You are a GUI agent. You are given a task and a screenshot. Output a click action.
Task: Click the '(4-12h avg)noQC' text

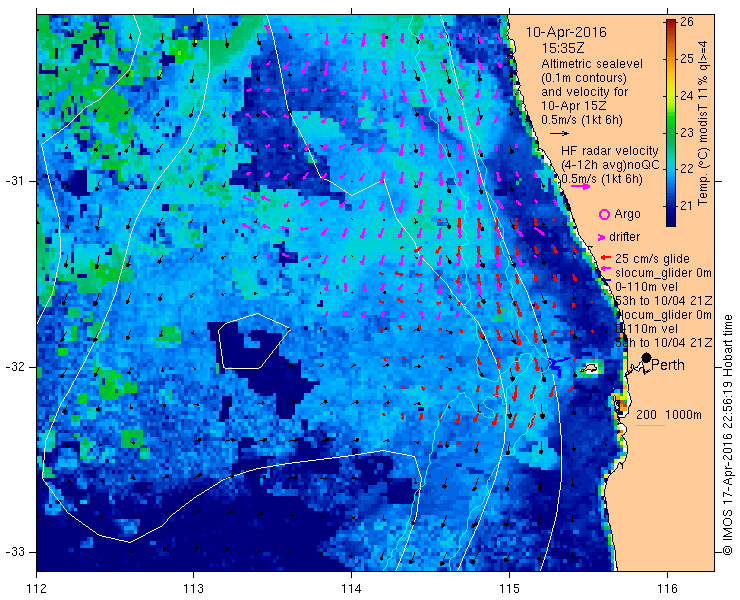pyautogui.click(x=610, y=165)
